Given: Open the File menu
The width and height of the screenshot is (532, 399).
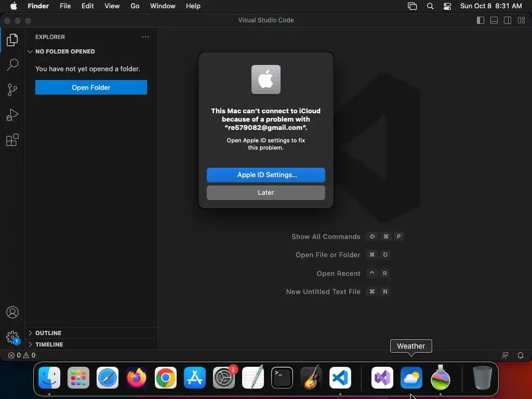Looking at the screenshot, I should tap(65, 6).
